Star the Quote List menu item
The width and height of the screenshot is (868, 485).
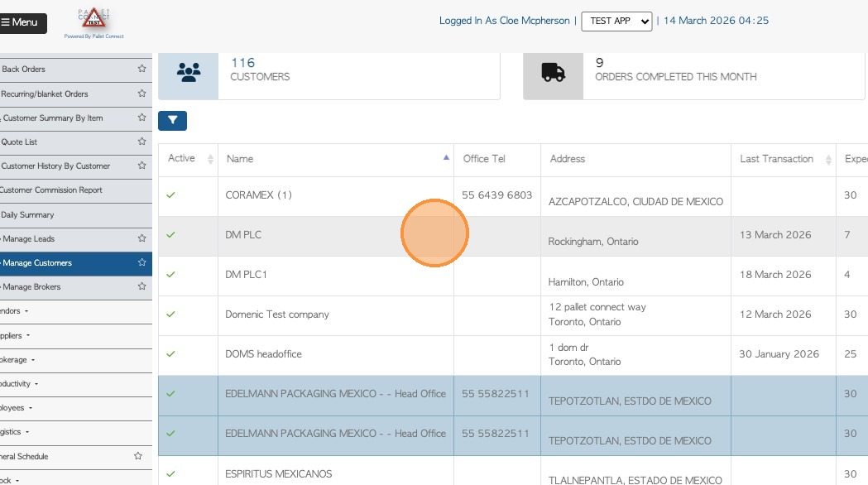pos(141,142)
